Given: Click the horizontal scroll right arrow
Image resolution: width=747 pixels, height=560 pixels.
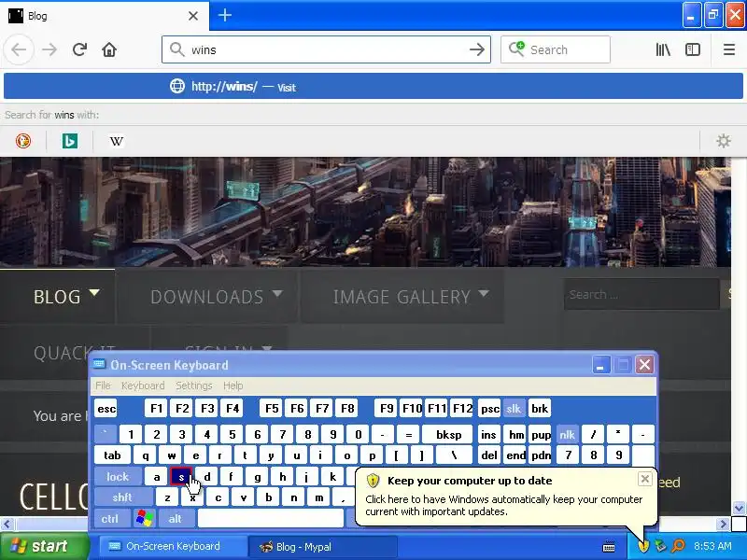Looking at the screenshot, I should pos(724,524).
